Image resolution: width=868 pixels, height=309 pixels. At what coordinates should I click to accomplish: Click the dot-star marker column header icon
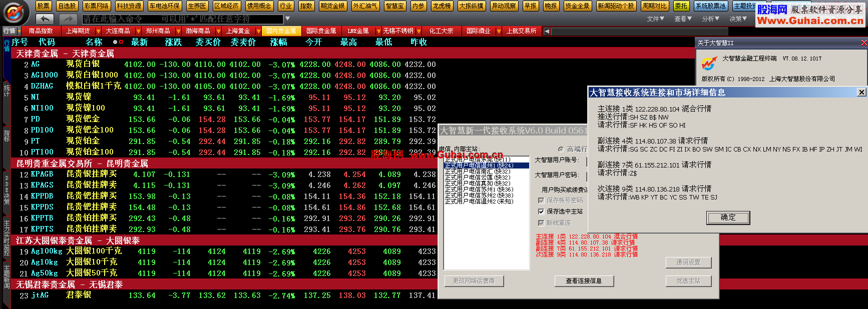(x=118, y=42)
